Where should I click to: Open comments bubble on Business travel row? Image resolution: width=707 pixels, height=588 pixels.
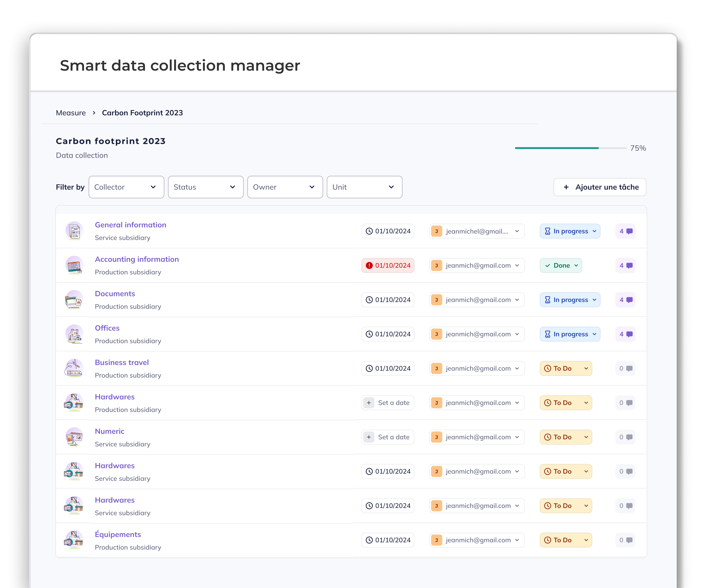[626, 368]
